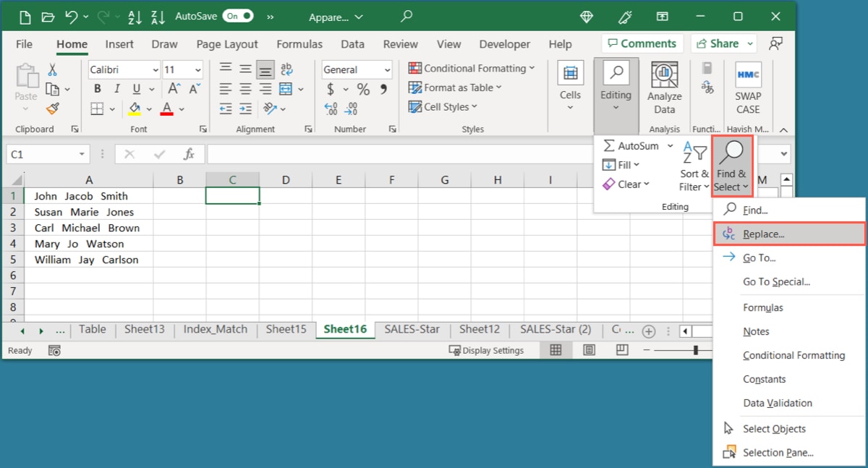Toggle italic formatting
868x468 pixels.
click(116, 88)
